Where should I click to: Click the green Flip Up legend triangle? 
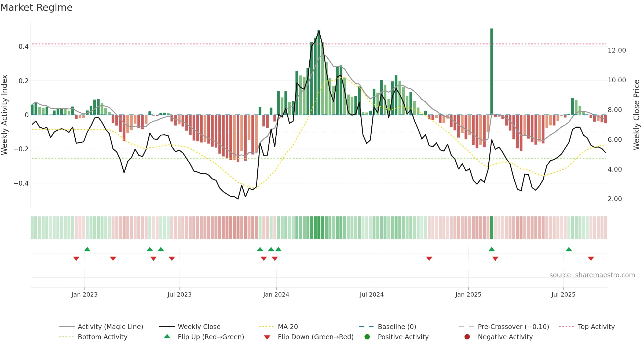click(x=167, y=336)
